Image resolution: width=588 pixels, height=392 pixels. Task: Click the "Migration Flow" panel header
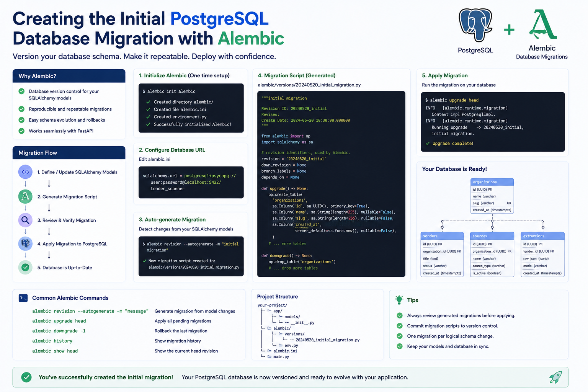[69, 152]
